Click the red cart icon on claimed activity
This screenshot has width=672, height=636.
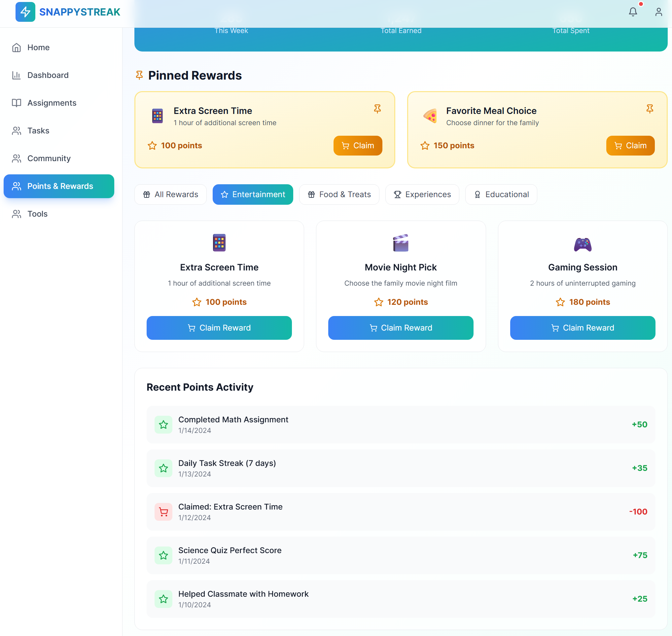point(163,512)
